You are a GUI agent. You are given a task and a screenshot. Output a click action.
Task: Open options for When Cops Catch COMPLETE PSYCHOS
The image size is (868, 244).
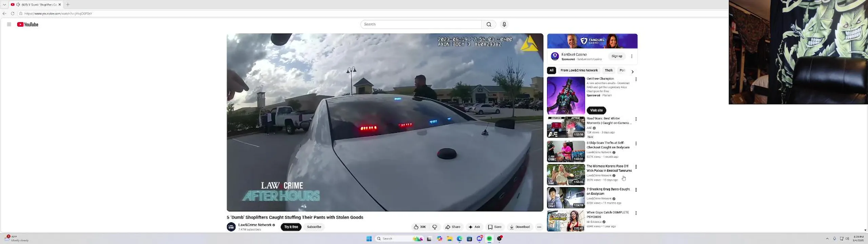(636, 213)
